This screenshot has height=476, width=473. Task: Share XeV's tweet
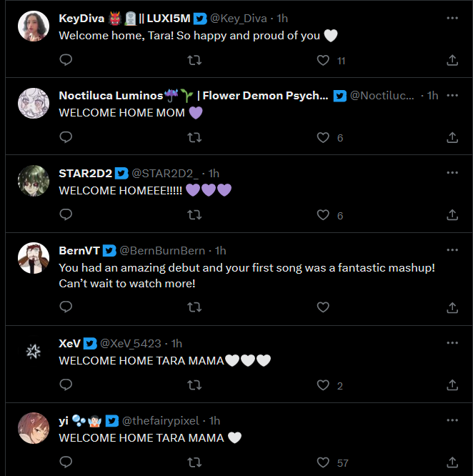click(452, 385)
